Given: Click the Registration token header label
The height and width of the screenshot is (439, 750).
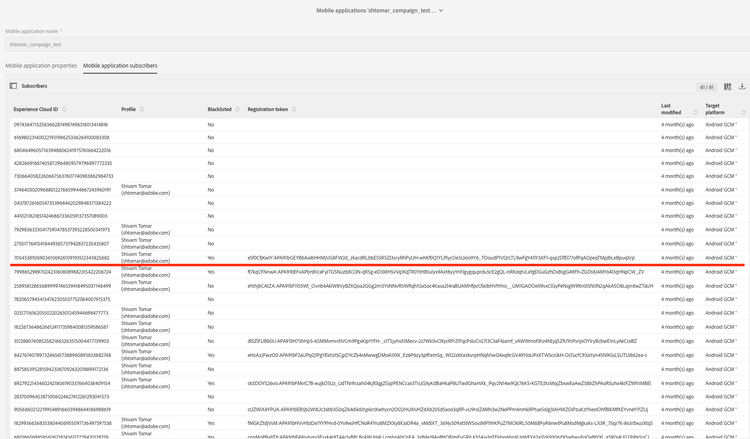Looking at the screenshot, I should click(268, 110).
